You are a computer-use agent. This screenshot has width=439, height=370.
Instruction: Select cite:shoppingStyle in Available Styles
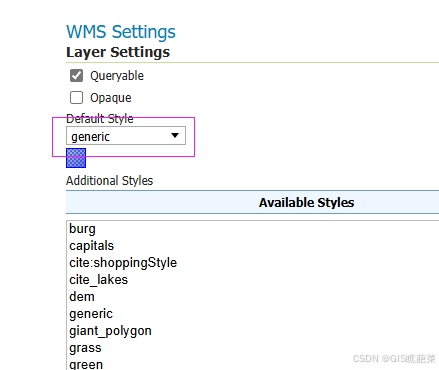[x=123, y=263]
